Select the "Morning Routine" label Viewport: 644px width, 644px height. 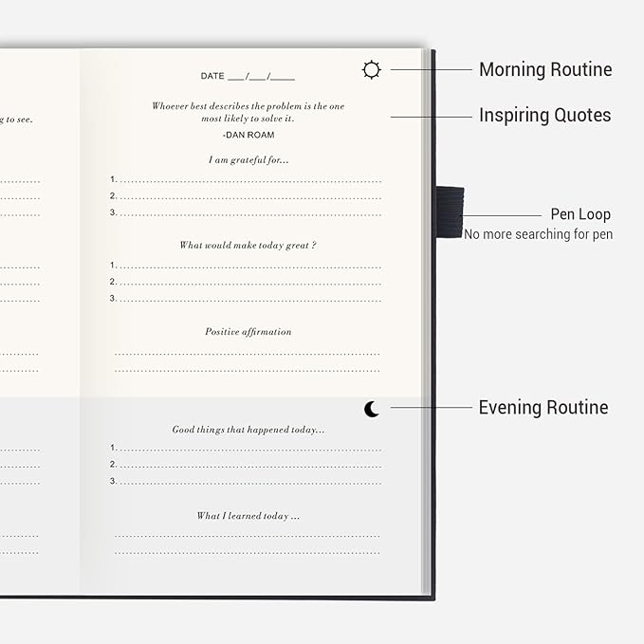coord(544,69)
